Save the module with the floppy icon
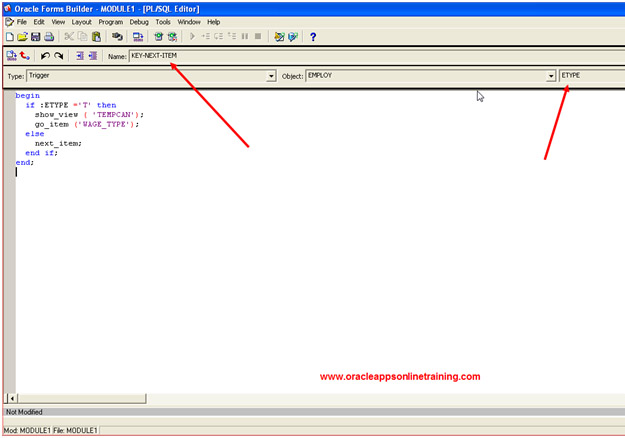625x438 pixels. click(x=35, y=37)
